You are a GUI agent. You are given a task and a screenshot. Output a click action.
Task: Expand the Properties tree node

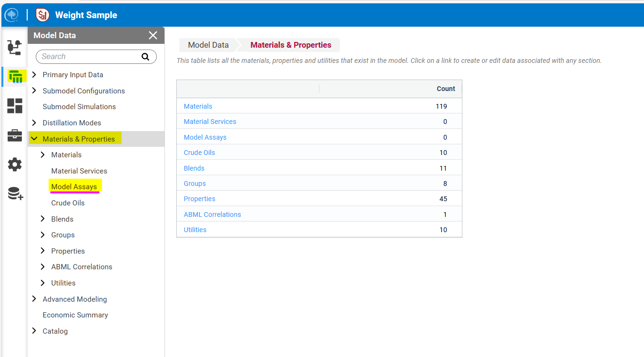coord(43,251)
